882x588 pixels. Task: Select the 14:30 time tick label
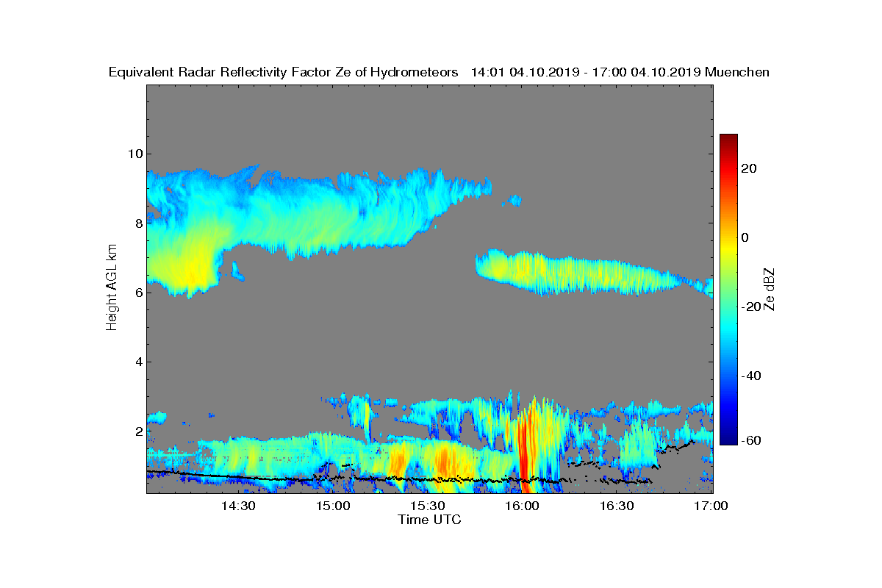click(x=237, y=506)
